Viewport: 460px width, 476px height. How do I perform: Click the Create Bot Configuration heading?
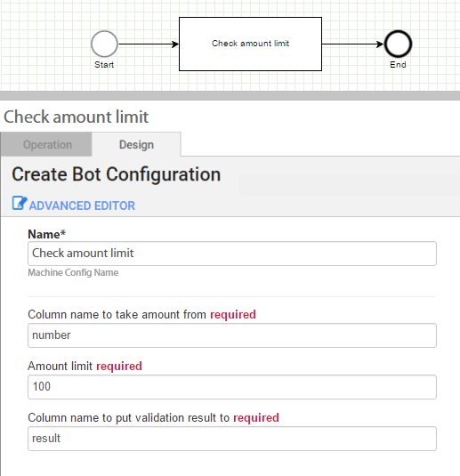point(117,174)
